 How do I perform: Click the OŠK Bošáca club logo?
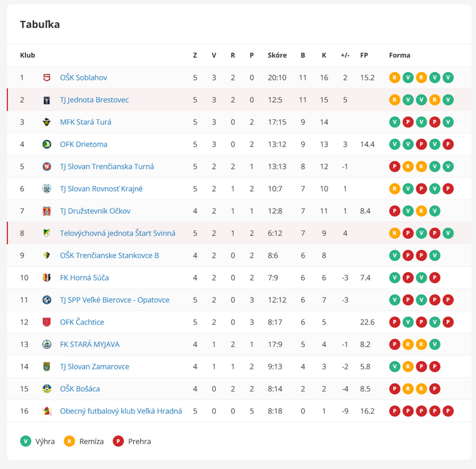pos(46,388)
